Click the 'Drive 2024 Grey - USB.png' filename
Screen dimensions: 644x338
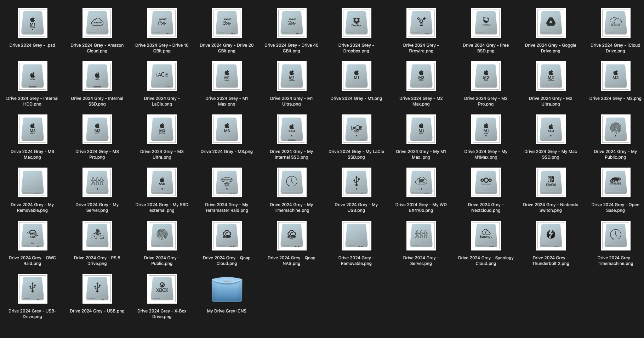[x=97, y=311]
